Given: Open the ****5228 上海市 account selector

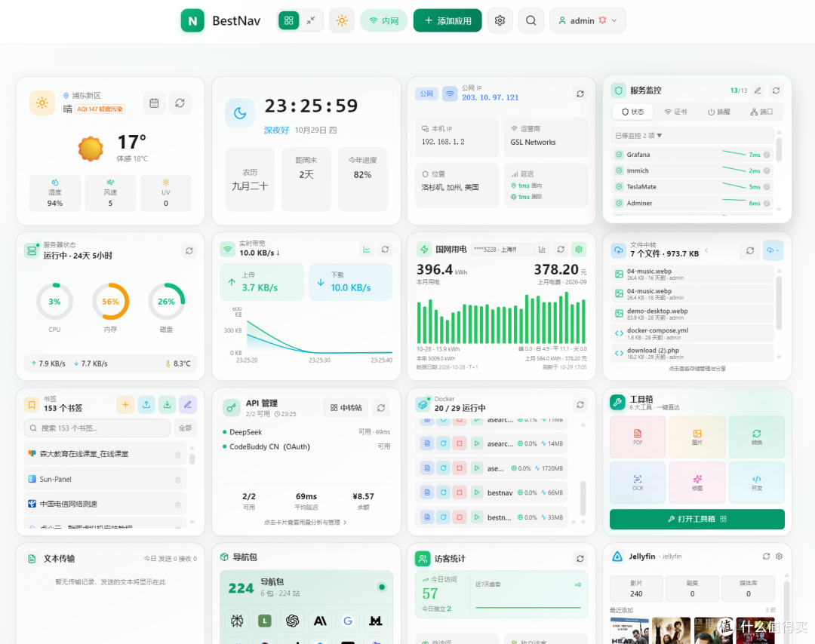Looking at the screenshot, I should tap(502, 250).
